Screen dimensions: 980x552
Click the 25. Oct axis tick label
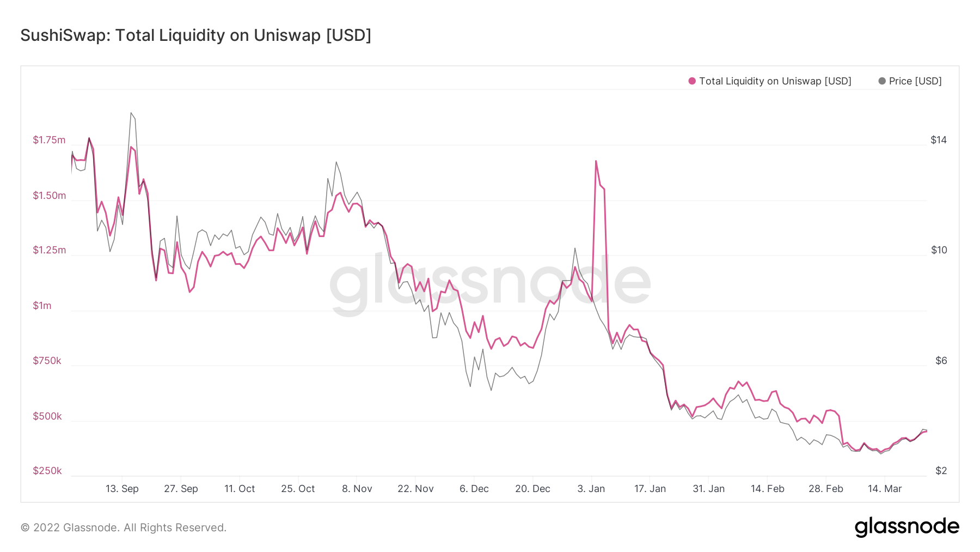click(298, 489)
